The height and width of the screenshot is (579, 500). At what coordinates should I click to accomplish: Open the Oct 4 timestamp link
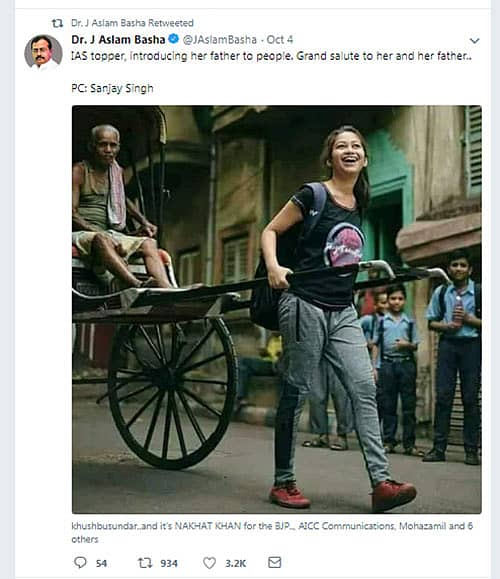pyautogui.click(x=280, y=40)
